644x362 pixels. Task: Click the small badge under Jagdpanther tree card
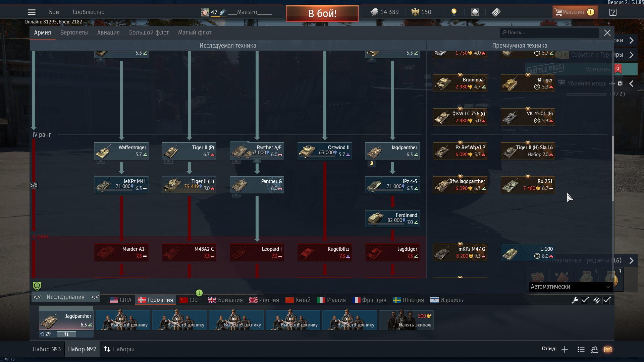pyautogui.click(x=372, y=163)
